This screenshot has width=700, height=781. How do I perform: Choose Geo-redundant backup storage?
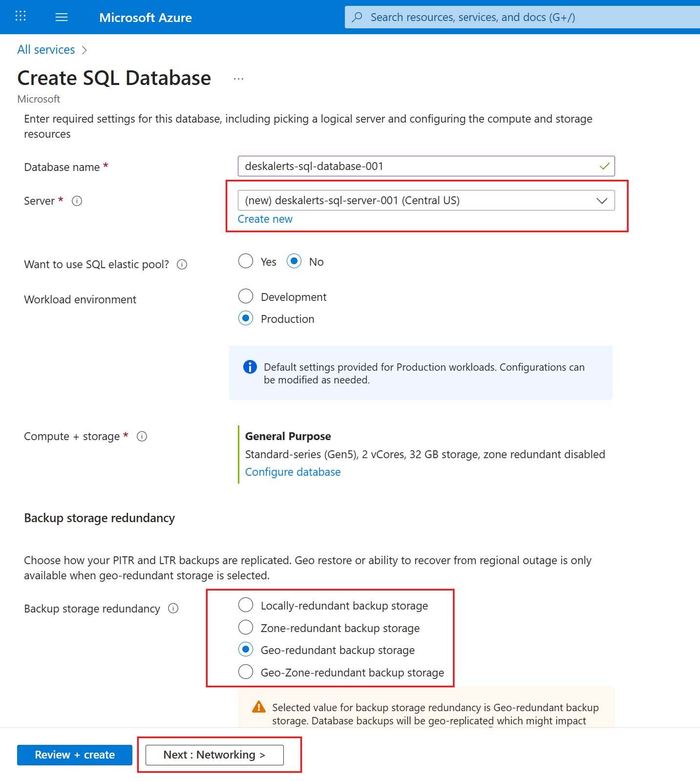click(x=246, y=649)
